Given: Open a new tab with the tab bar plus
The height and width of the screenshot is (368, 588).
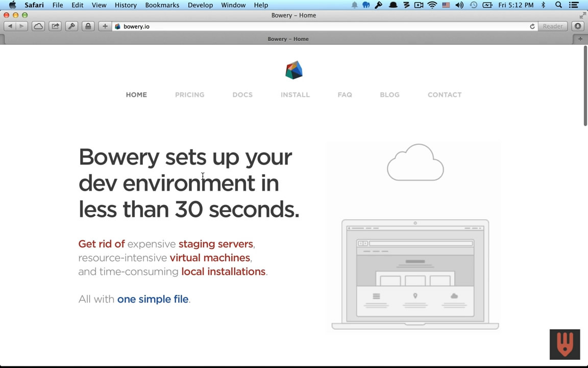Looking at the screenshot, I should point(580,39).
